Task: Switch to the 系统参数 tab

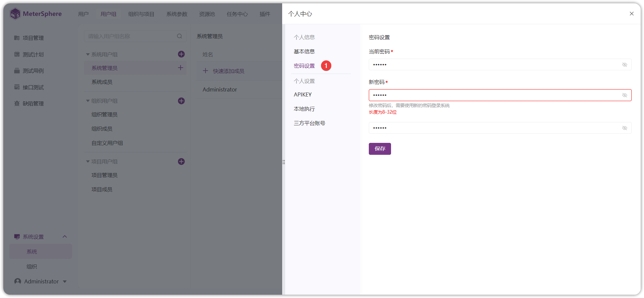Action: 177,14
